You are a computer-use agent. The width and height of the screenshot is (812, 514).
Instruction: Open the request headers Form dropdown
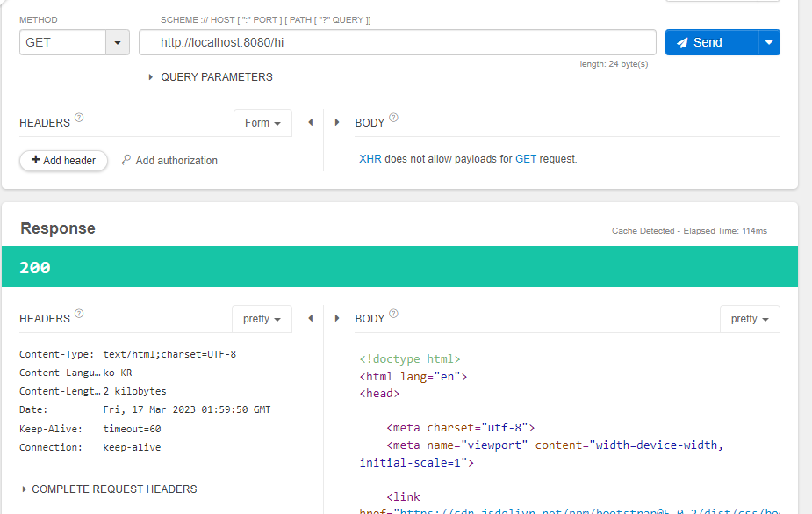[262, 123]
